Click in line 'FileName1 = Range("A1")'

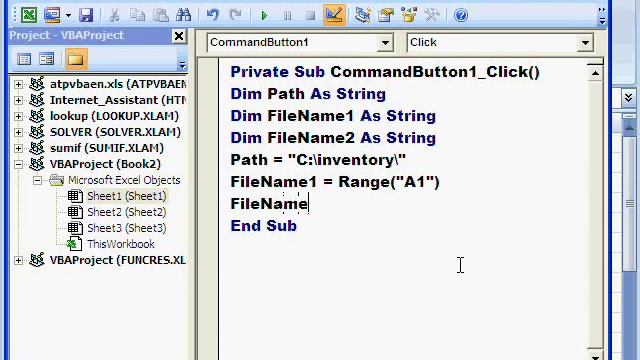(335, 182)
